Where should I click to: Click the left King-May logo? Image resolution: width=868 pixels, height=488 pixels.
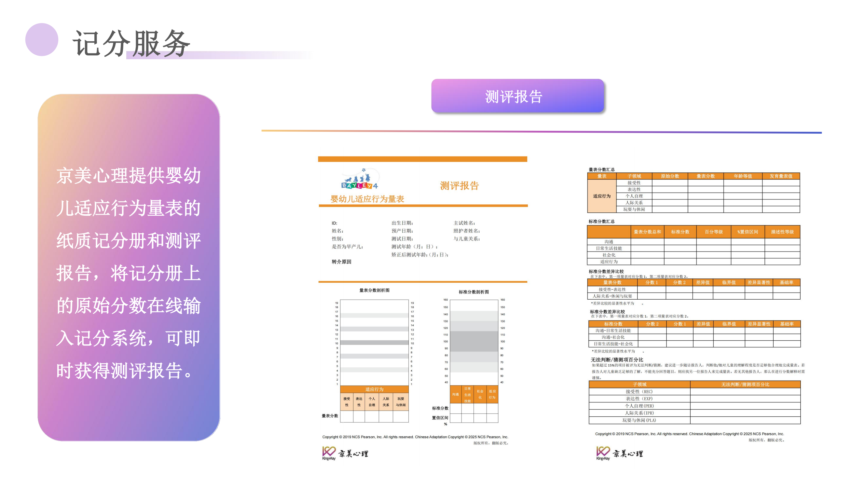[x=345, y=453]
